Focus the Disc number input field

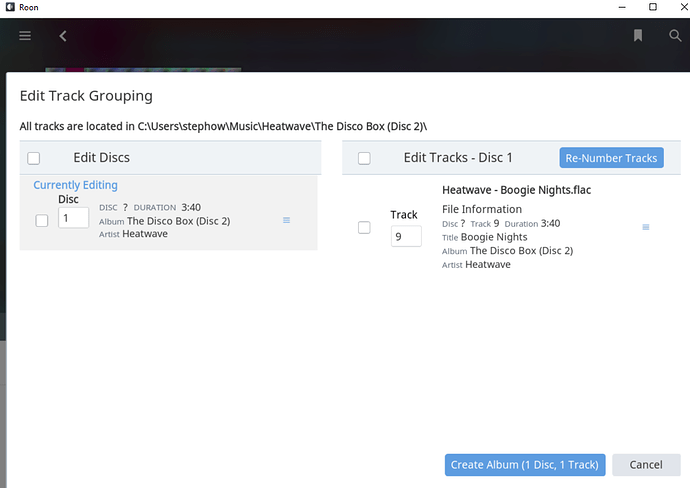[73, 218]
